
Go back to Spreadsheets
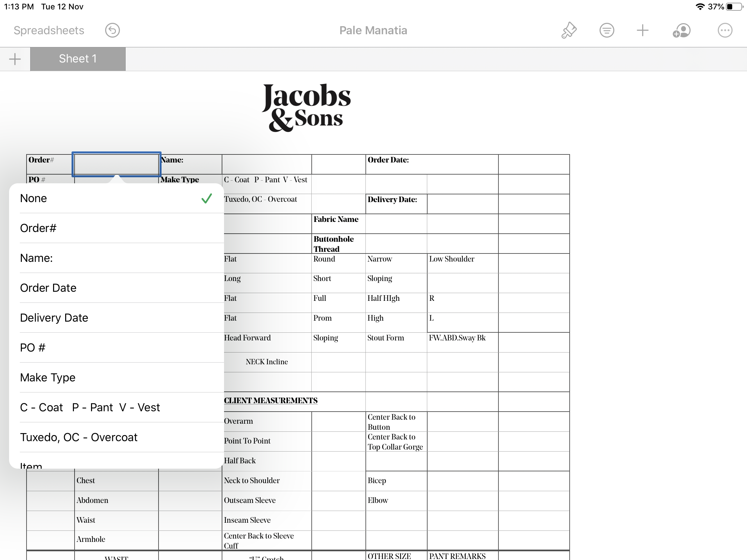[x=49, y=30]
